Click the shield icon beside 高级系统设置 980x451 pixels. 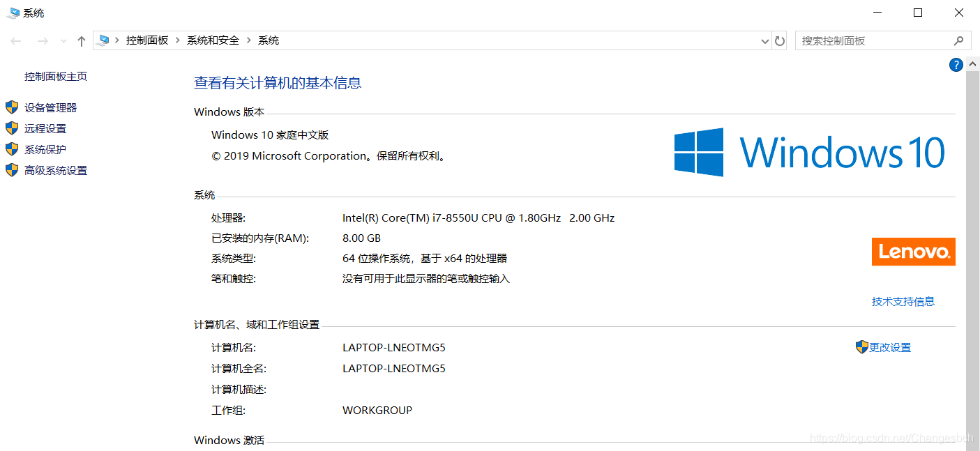pyautogui.click(x=12, y=170)
